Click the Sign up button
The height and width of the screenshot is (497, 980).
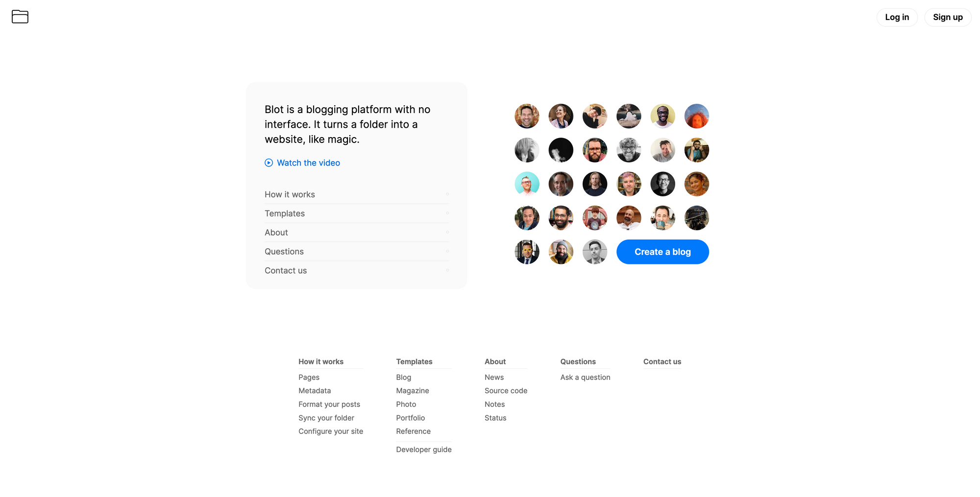(x=948, y=17)
